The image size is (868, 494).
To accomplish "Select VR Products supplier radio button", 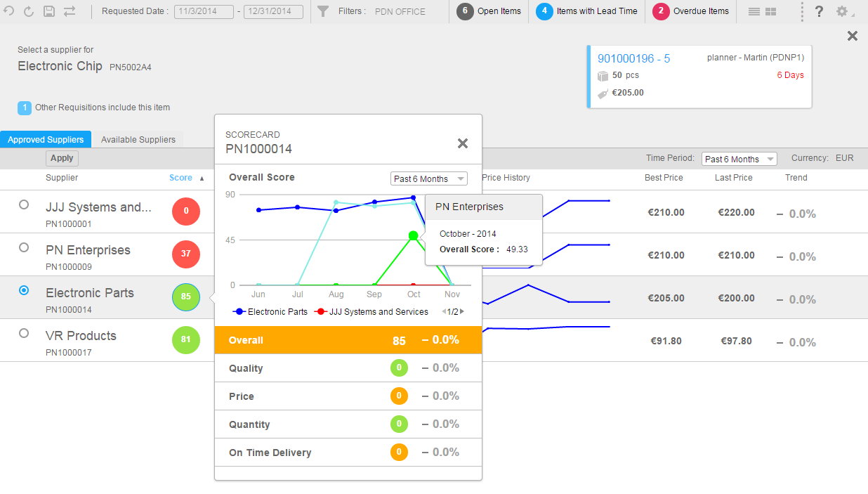I will tap(24, 333).
